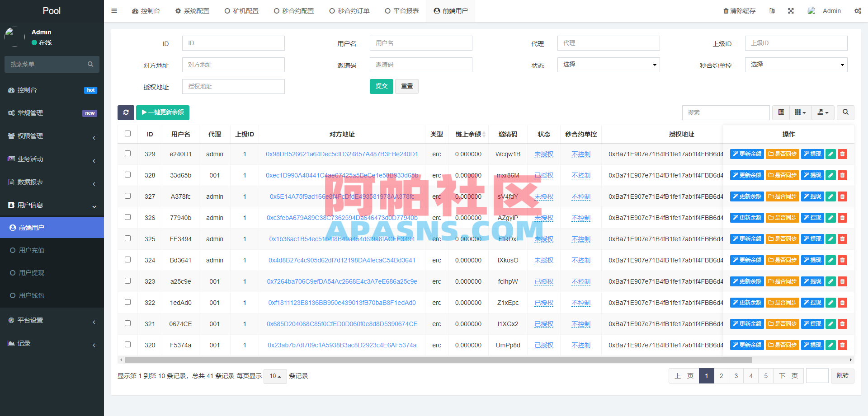Open the 平台报表 menu item

click(x=401, y=10)
